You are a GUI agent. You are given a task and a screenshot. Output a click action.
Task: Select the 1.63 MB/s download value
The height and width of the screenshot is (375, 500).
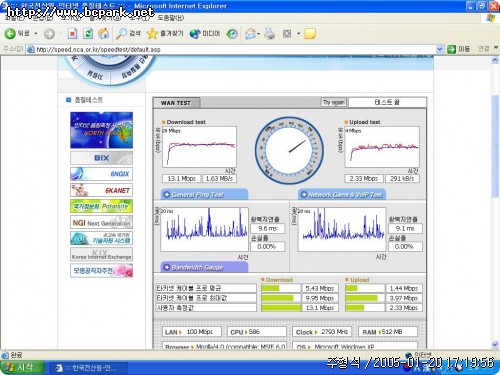click(x=219, y=179)
